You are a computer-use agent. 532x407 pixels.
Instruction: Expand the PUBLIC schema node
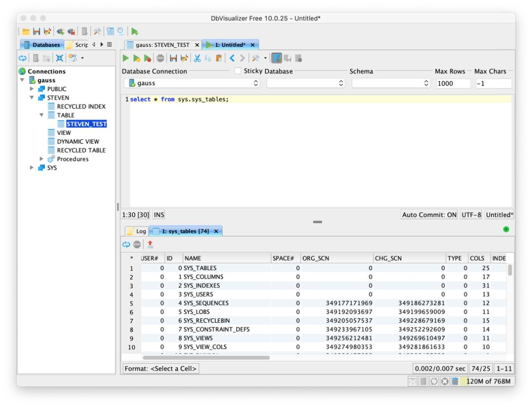[32, 89]
